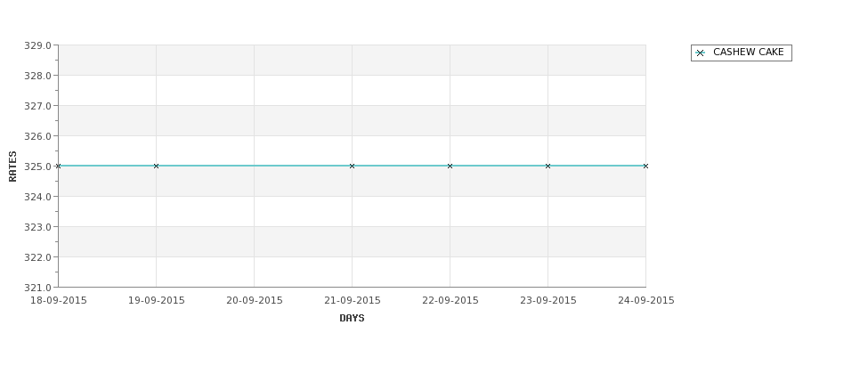Click the 20-09-2015 date axis label
Screen dimensions: 868x382
coord(255,301)
